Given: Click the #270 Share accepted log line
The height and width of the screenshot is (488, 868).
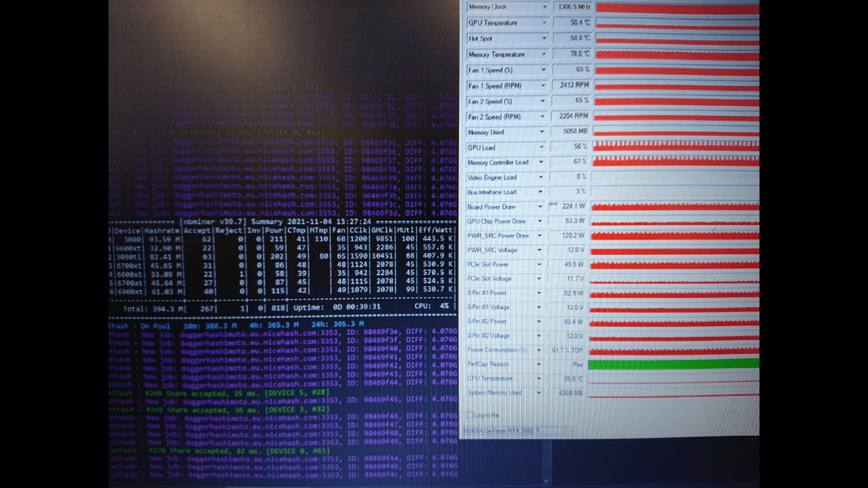Looking at the screenshot, I should tap(220, 451).
